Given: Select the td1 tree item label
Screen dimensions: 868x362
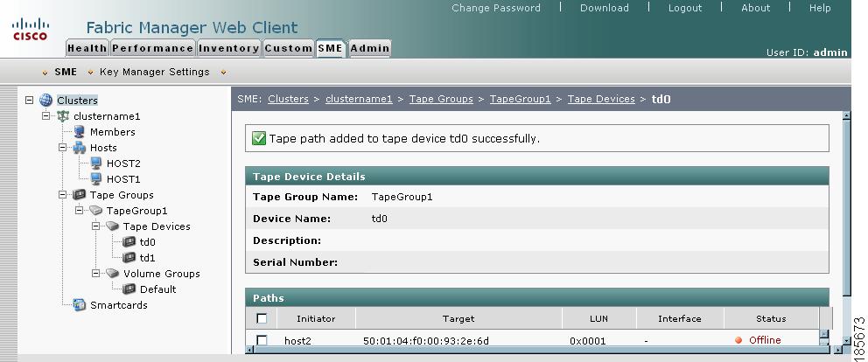Looking at the screenshot, I should pyautogui.click(x=147, y=257).
